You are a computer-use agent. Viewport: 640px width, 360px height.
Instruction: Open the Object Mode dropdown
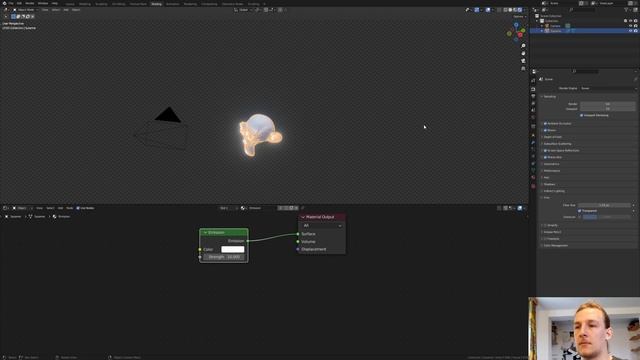coord(25,10)
